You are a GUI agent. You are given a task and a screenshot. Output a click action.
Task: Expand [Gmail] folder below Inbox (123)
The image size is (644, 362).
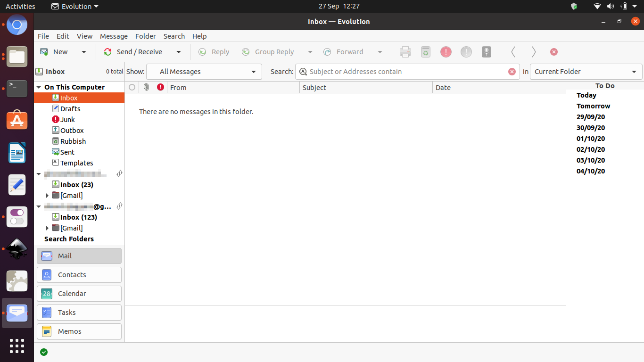47,228
